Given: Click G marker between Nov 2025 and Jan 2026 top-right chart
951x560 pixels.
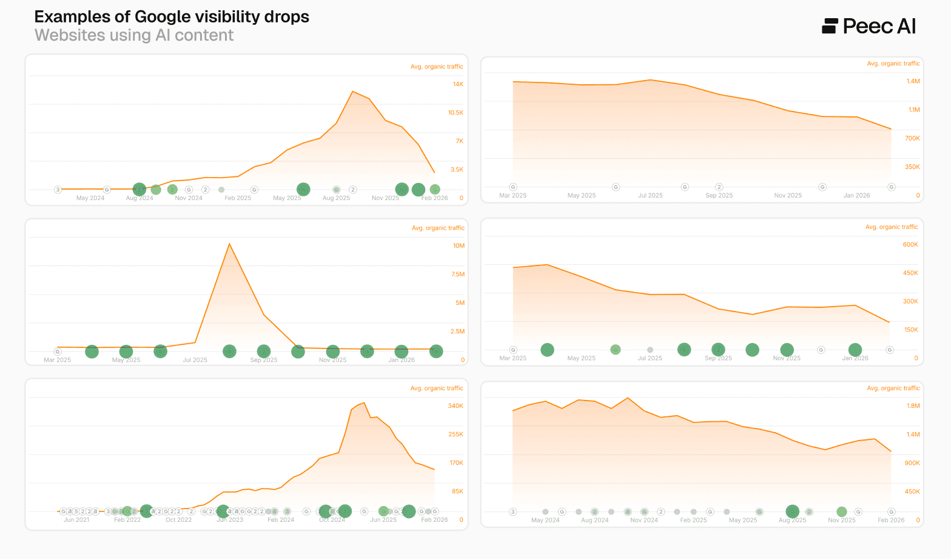Looking at the screenshot, I should click(x=822, y=187).
